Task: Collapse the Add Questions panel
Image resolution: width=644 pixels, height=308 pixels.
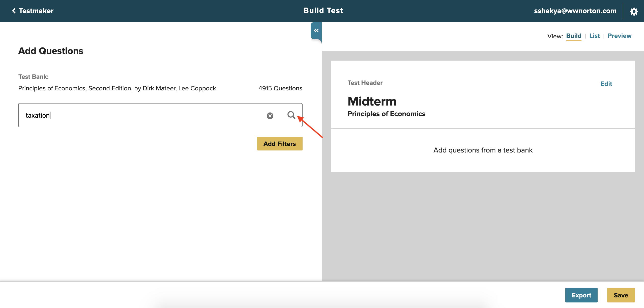Action: pyautogui.click(x=316, y=31)
